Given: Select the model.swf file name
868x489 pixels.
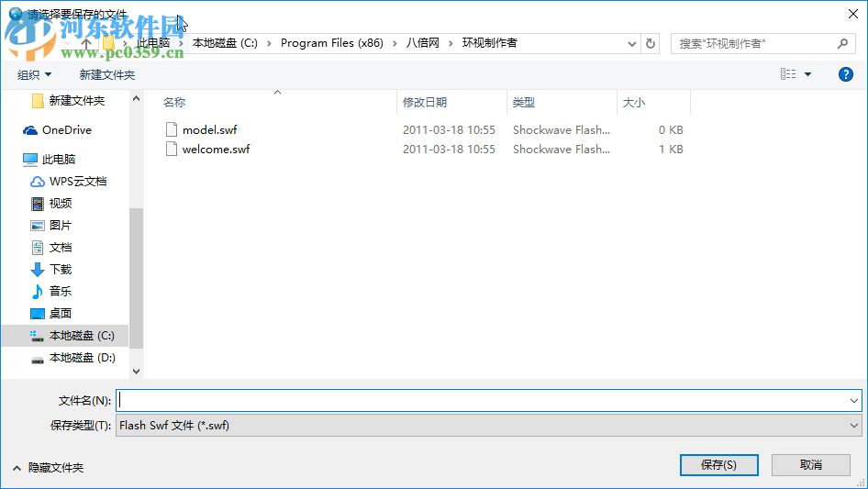Looking at the screenshot, I should (210, 130).
